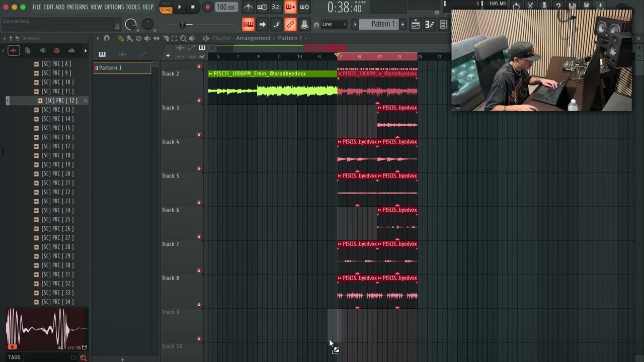Select the playlist Paint brush tool
The height and width of the screenshot is (362, 644).
tap(129, 38)
